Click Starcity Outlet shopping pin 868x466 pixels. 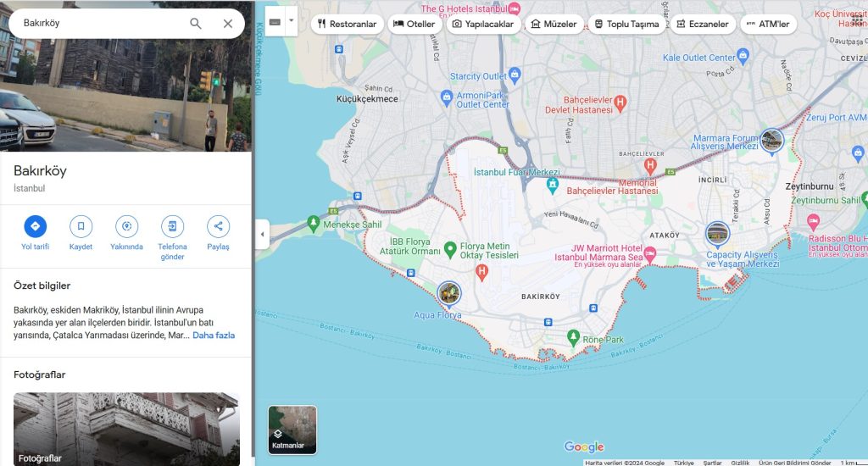pos(515,74)
